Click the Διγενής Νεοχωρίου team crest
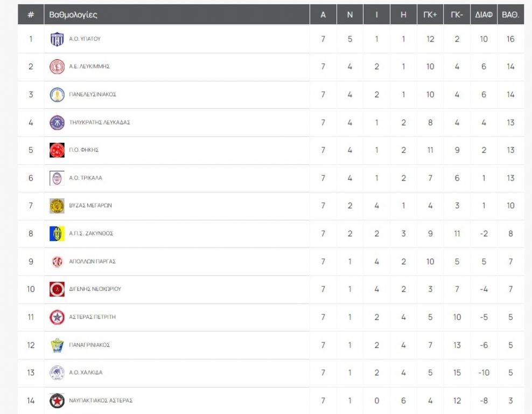The width and height of the screenshot is (532, 414). click(57, 289)
